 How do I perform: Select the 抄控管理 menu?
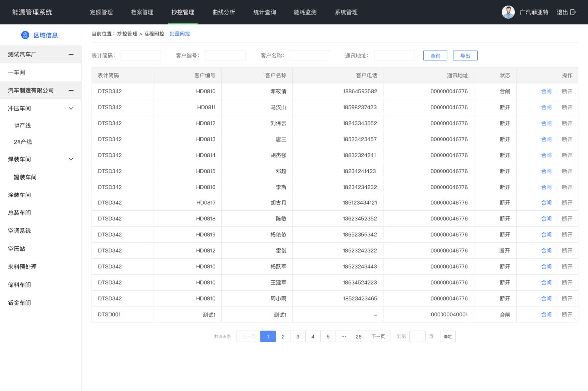point(183,12)
